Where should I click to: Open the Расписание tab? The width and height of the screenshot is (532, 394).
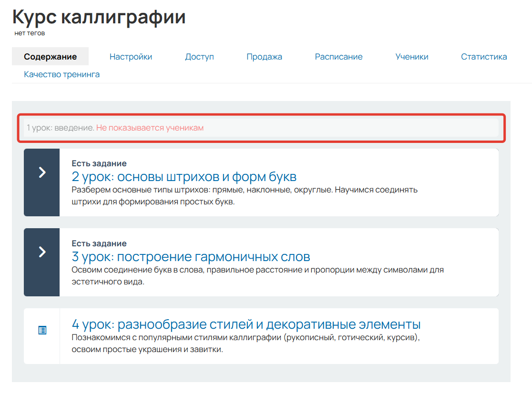pyautogui.click(x=338, y=56)
